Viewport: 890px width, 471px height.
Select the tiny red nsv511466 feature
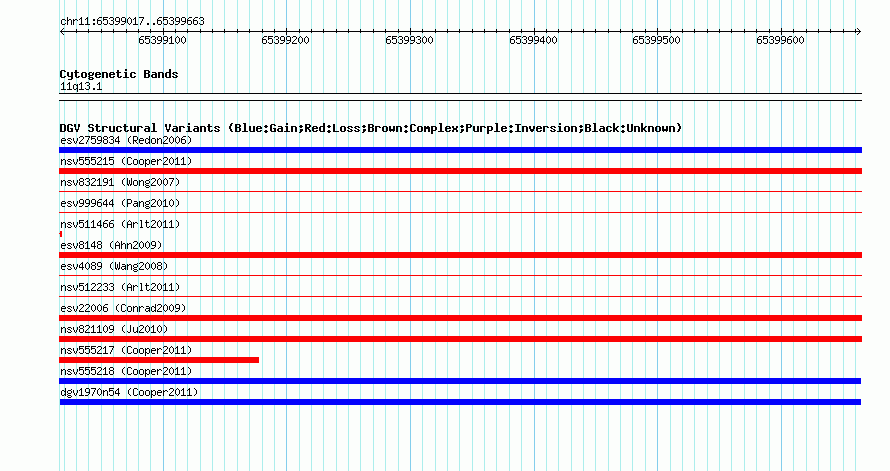[x=61, y=234]
